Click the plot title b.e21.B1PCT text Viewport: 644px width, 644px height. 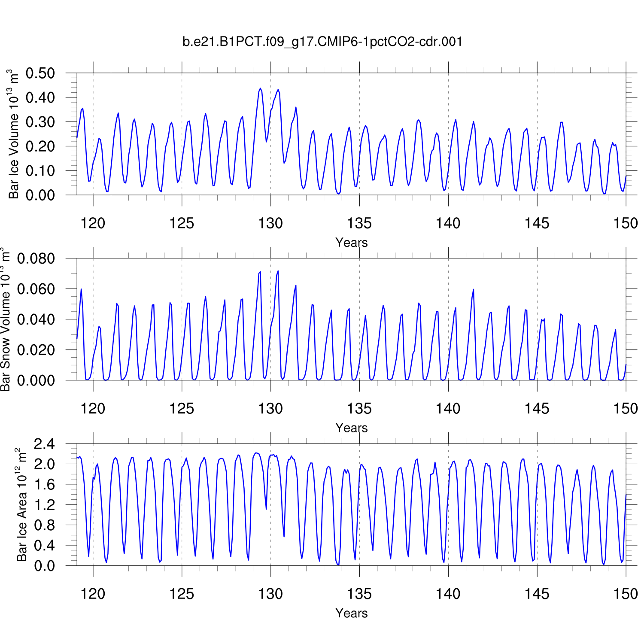322,42
